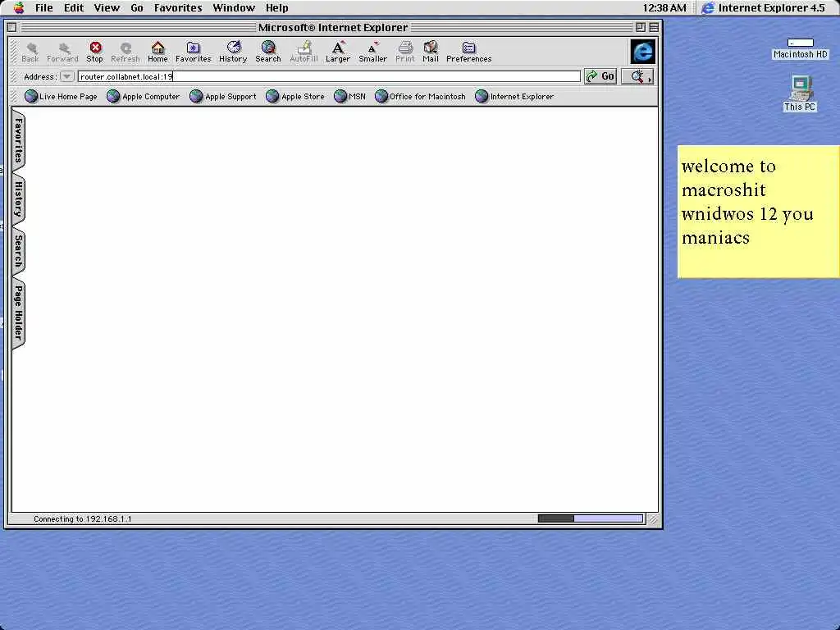This screenshot has height=630, width=840.
Task: Open the Favorites side tab
Action: pyautogui.click(x=18, y=139)
